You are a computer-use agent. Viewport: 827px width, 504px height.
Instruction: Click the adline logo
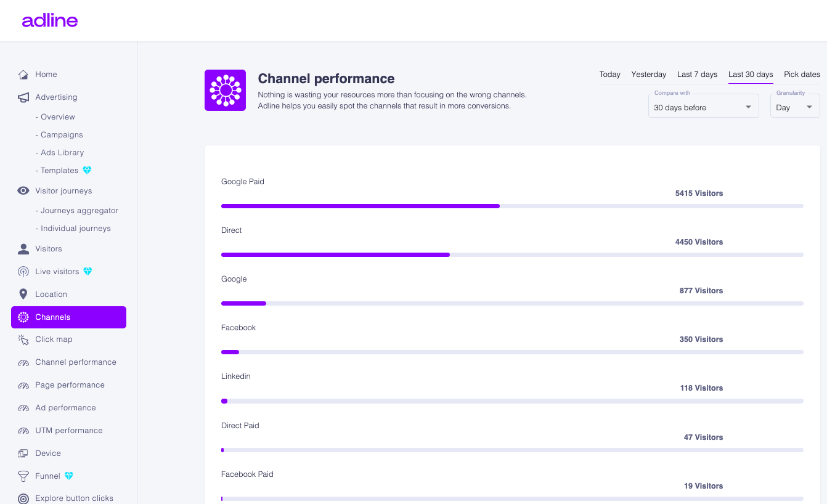(x=50, y=20)
